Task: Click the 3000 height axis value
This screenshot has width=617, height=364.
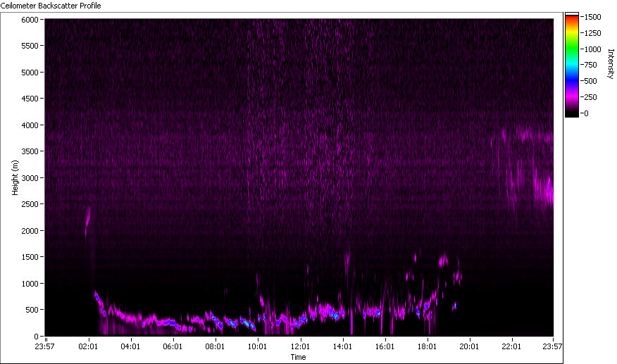Action: click(x=30, y=178)
